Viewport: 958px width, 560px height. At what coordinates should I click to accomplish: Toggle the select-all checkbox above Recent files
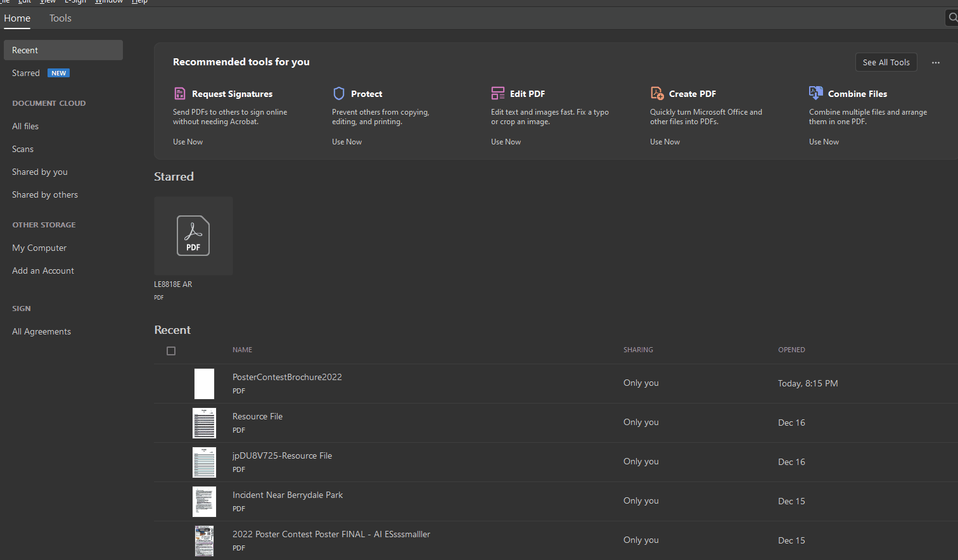pyautogui.click(x=170, y=350)
